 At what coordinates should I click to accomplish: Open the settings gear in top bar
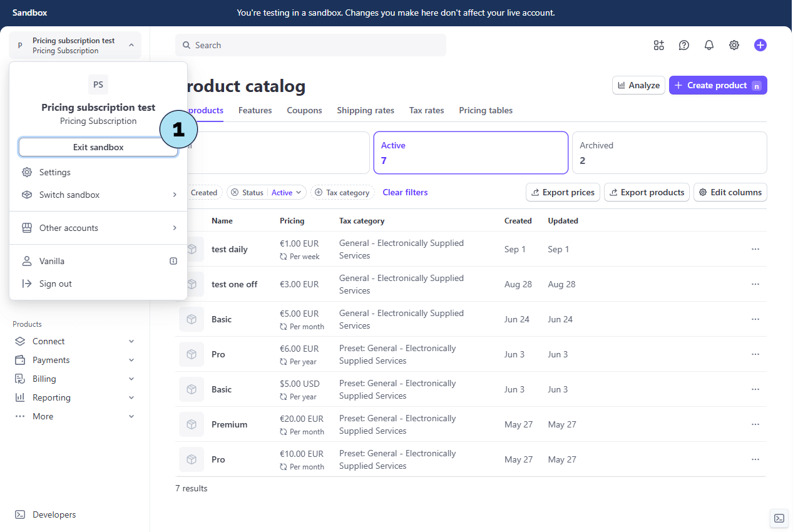click(734, 45)
